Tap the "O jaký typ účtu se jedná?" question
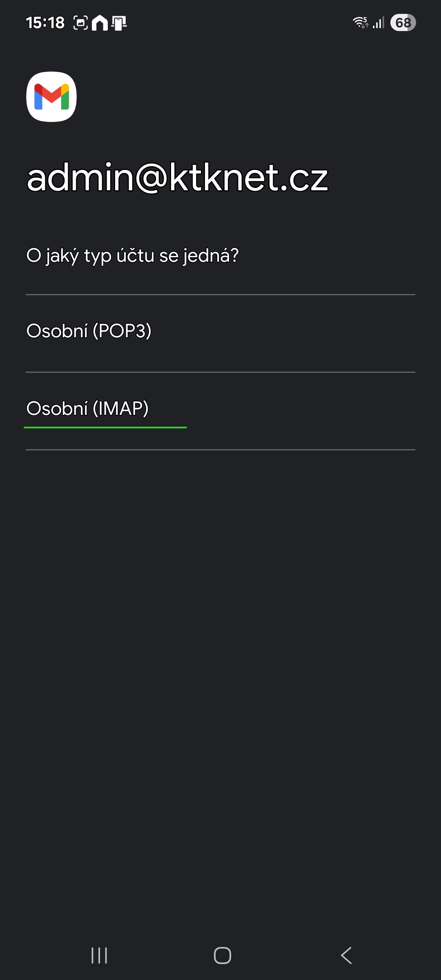This screenshot has width=441, height=980. 132,256
